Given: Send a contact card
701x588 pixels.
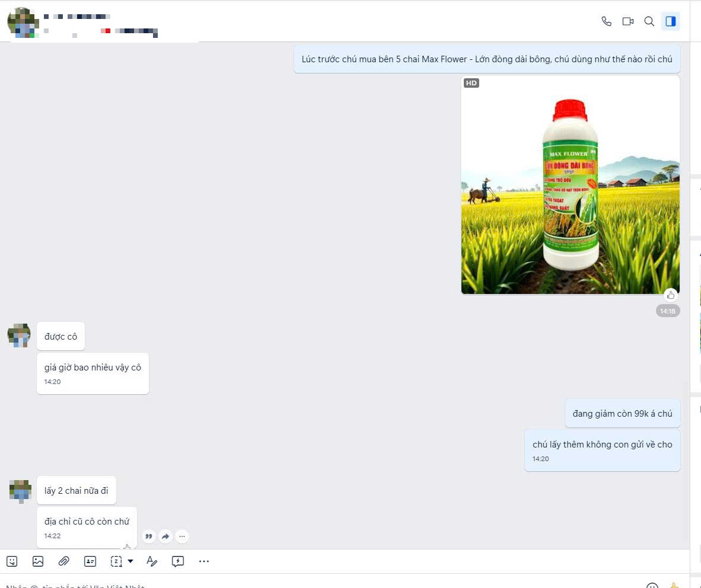Looking at the screenshot, I should click(90, 561).
